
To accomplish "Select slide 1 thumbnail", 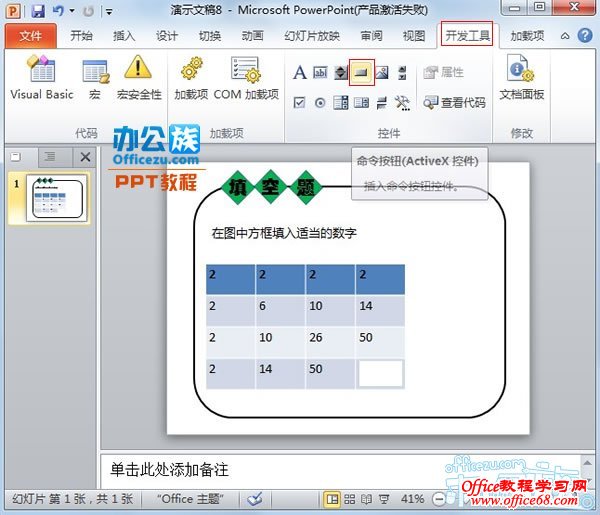I will (57, 198).
